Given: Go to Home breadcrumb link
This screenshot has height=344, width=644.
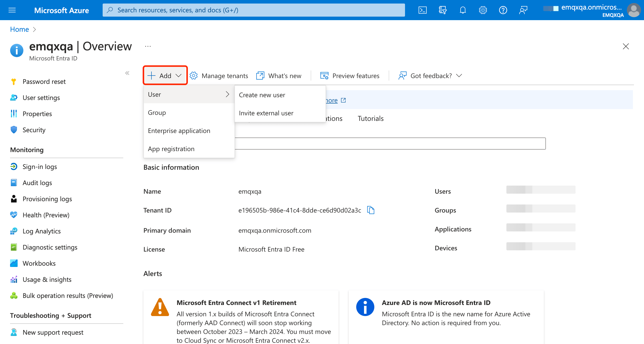Looking at the screenshot, I should pos(19,29).
